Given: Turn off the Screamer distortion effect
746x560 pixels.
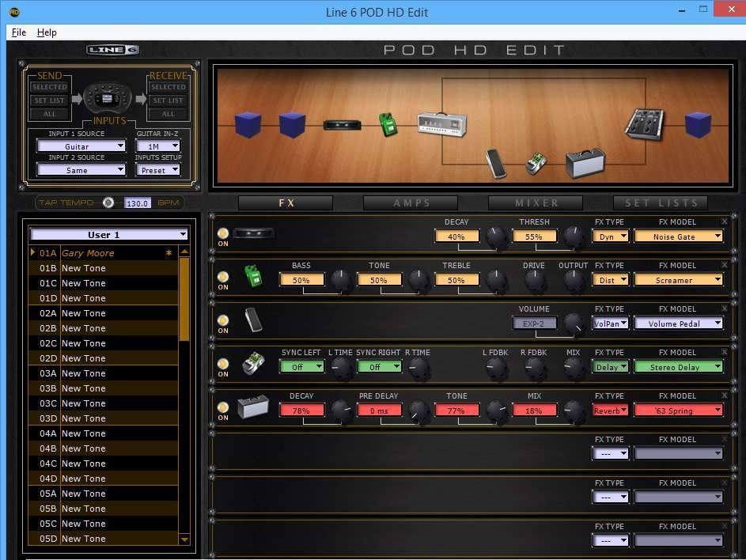Looking at the screenshot, I should tap(223, 277).
